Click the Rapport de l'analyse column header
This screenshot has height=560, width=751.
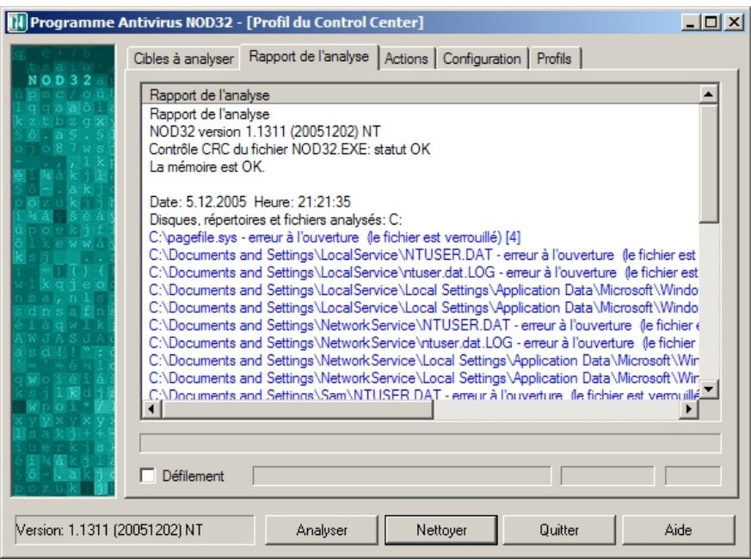click(421, 95)
